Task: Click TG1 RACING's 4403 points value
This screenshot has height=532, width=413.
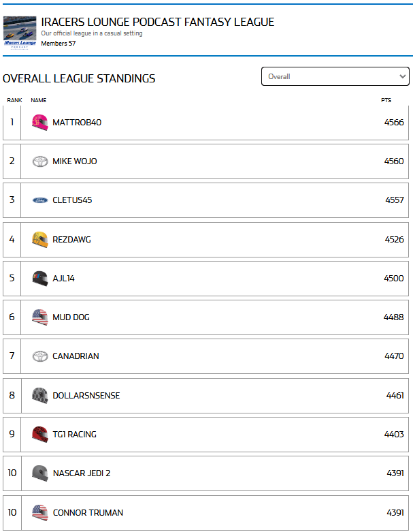Action: (394, 435)
